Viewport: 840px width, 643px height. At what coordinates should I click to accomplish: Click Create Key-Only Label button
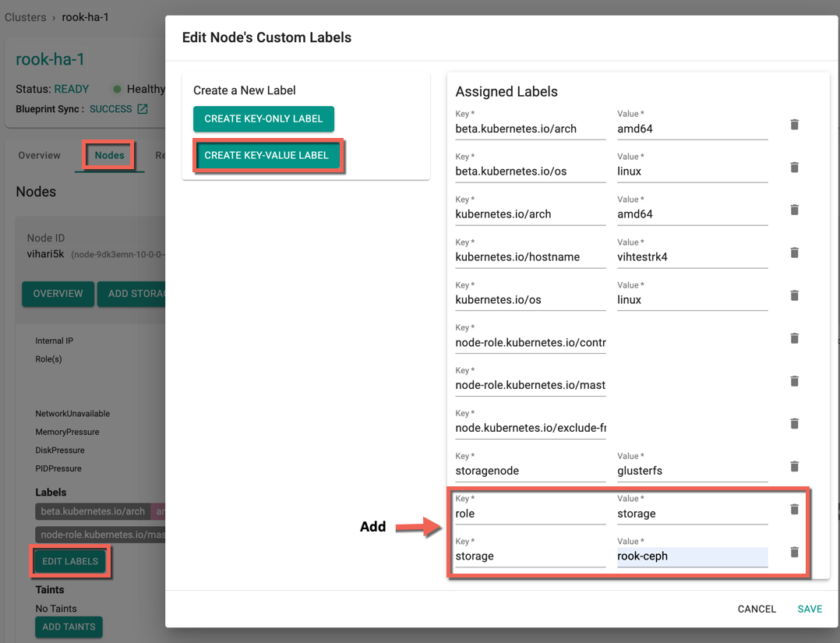pos(263,119)
